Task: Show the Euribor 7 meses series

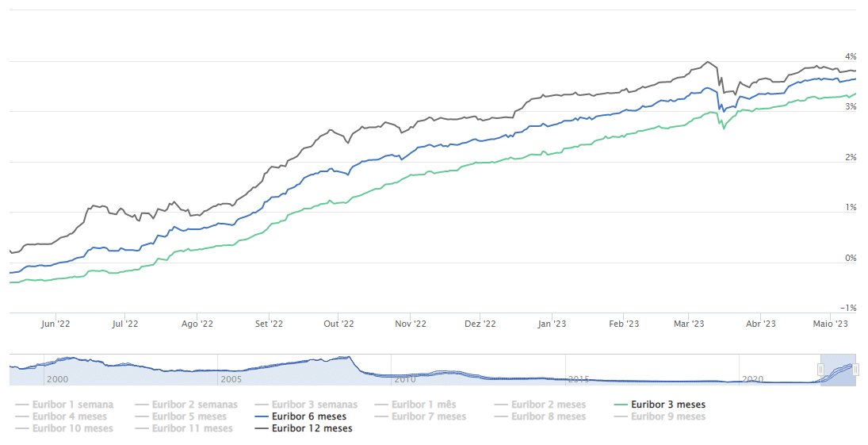Action: pos(429,416)
